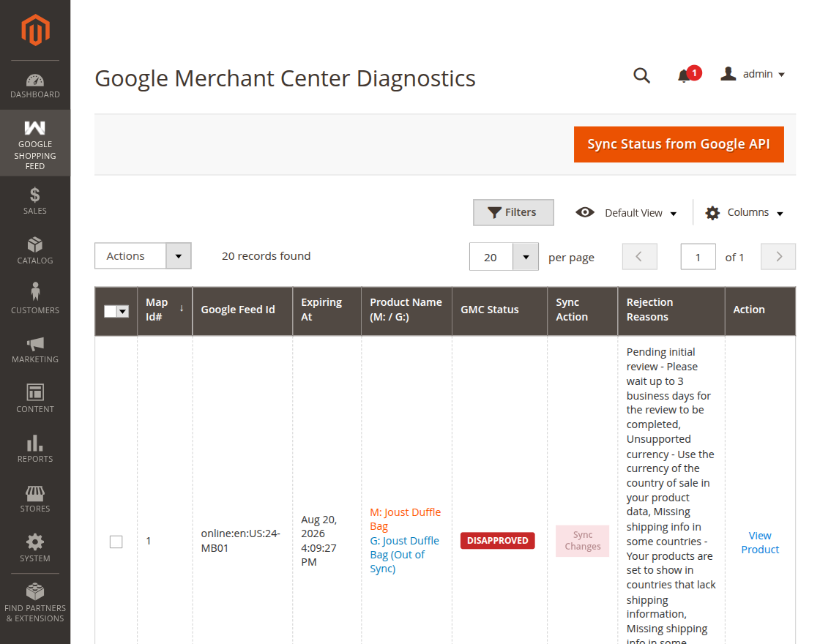Click expiry date Aug 20, 2026 cell
The image size is (820, 644).
point(319,541)
